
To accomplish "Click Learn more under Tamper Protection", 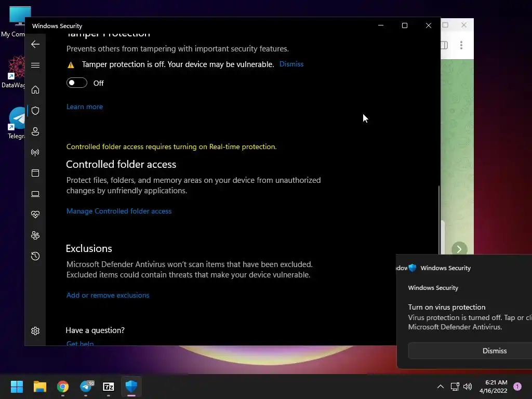I will point(85,107).
